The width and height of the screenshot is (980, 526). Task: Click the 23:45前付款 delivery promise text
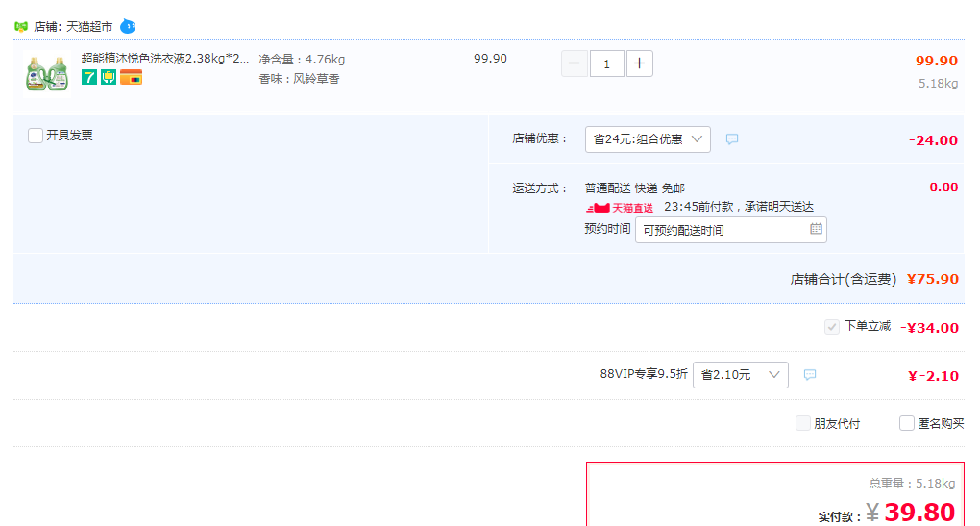[739, 207]
